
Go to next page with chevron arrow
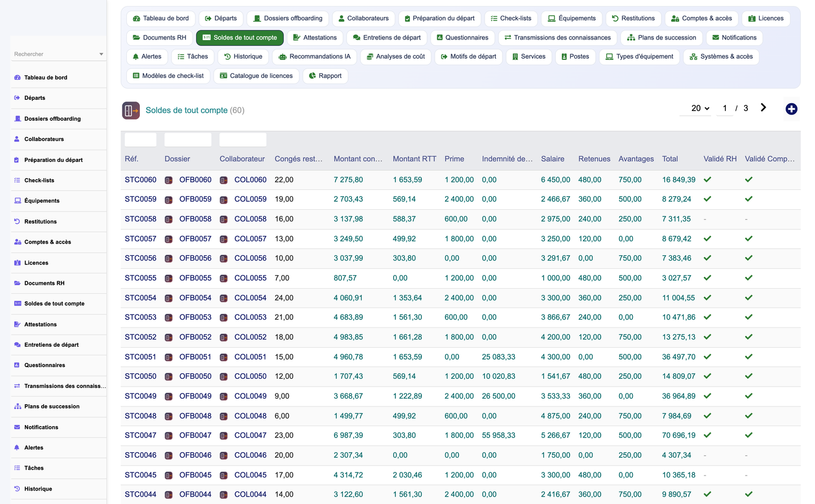763,107
